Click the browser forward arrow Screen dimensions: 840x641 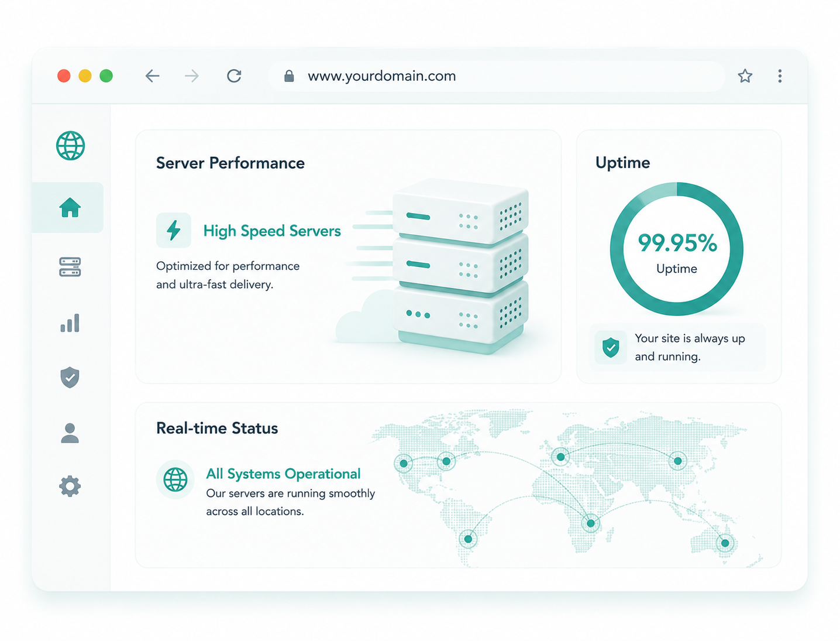point(192,76)
